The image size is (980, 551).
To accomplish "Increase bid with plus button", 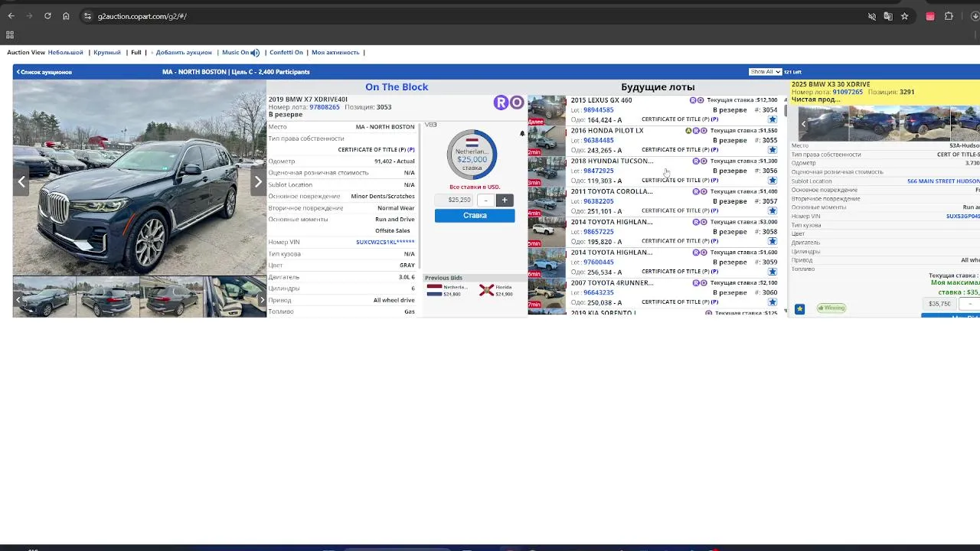I will coord(505,200).
